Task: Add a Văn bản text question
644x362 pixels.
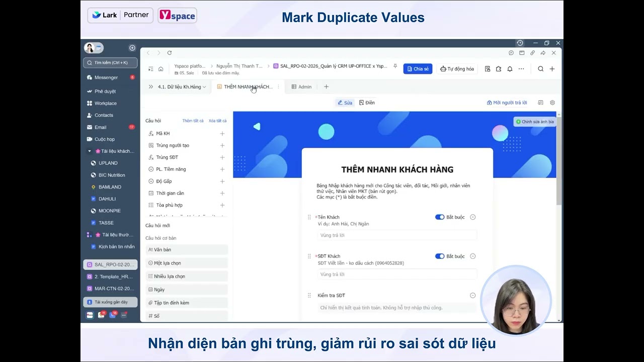Action: [x=187, y=250]
